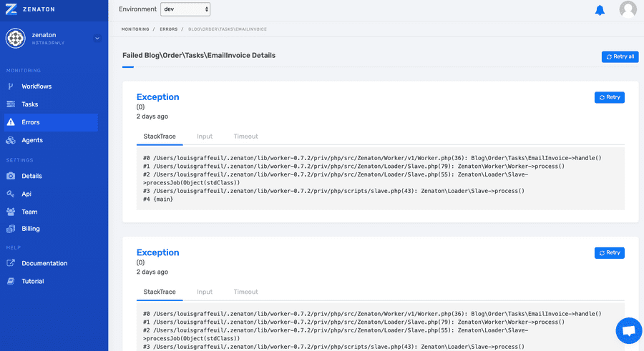Viewport: 644px width, 351px height.
Task: Switch to Input tab of first Exception
Action: click(205, 137)
